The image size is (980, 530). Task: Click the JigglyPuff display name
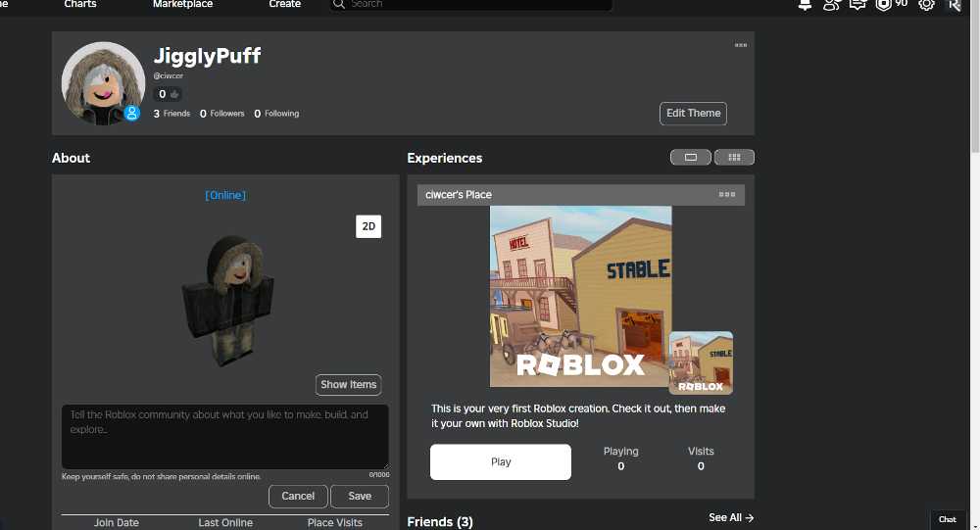tap(207, 56)
